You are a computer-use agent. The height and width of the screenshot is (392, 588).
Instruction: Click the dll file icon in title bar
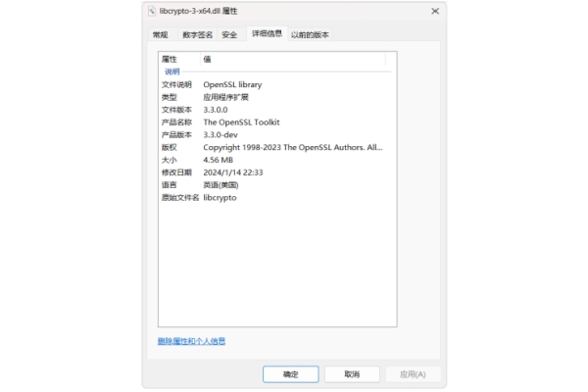[152, 11]
